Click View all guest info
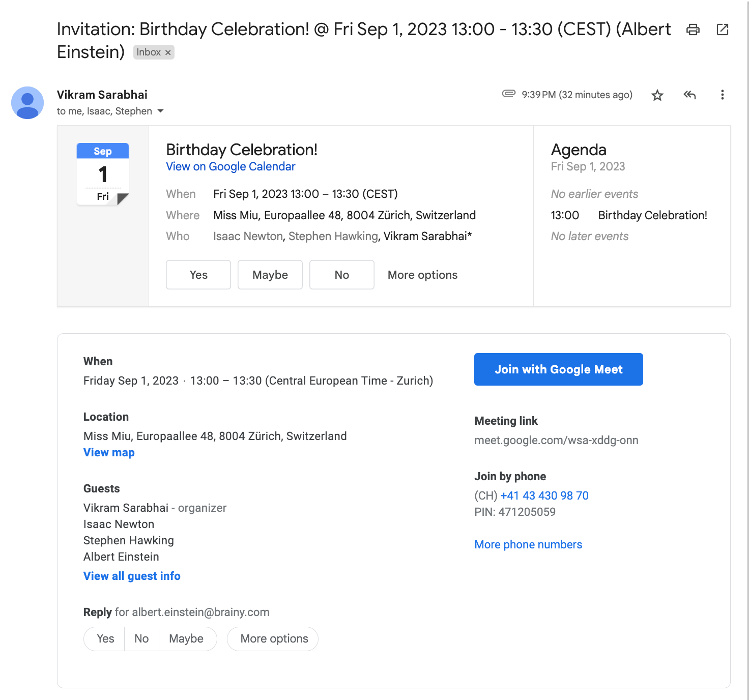 (132, 576)
